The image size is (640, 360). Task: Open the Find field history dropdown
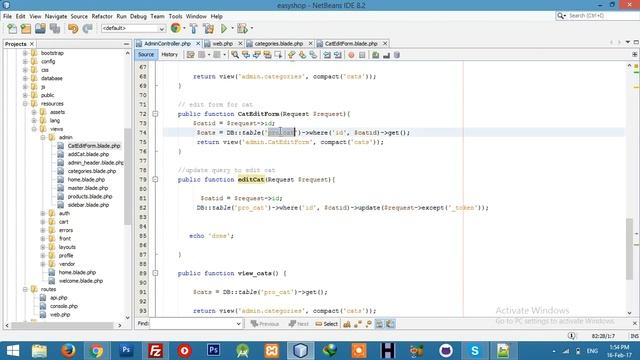[x=238, y=324]
